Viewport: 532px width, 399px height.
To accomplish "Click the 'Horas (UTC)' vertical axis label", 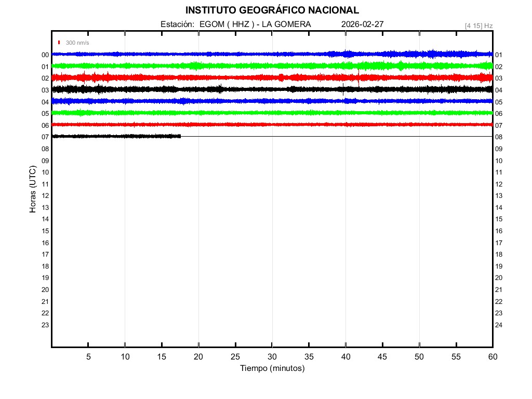I will tap(33, 190).
